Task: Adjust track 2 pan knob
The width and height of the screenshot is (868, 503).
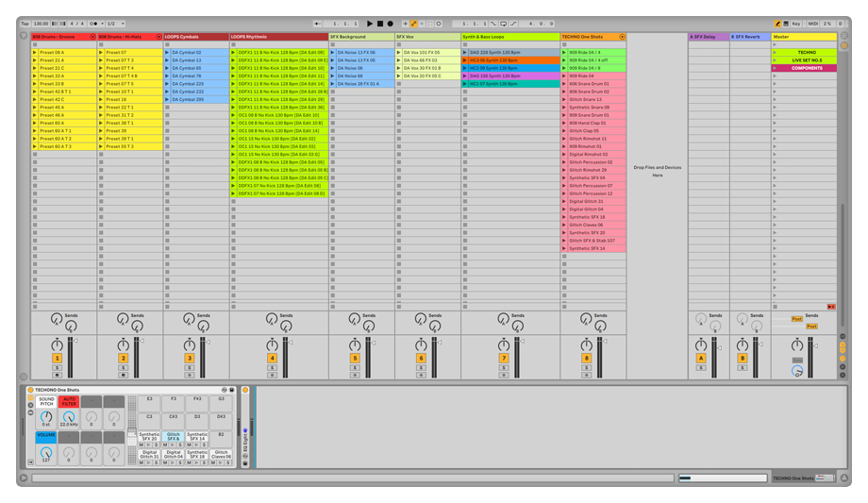Action: pyautogui.click(x=123, y=345)
